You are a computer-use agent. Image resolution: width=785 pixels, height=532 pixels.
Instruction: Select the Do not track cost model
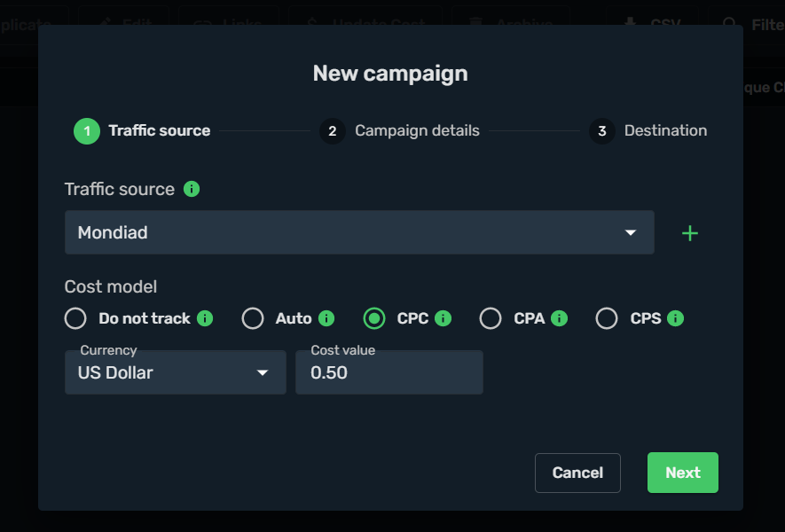click(x=75, y=318)
